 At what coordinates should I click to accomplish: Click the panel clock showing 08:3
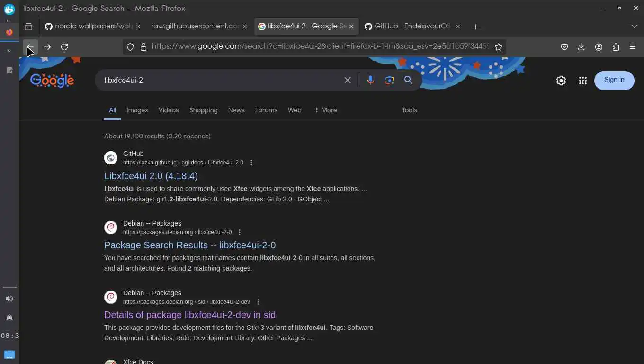[x=9, y=336]
